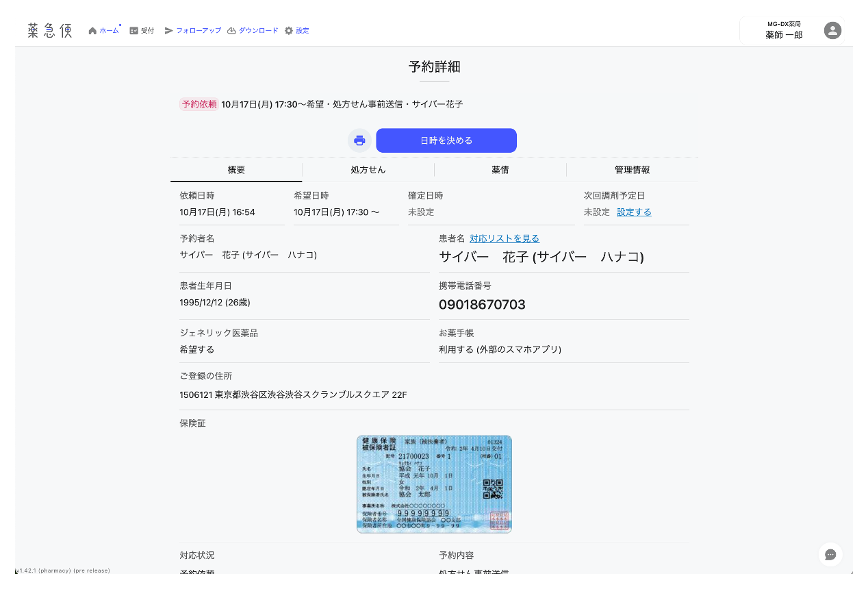Click the 予約依頼 status badge

(199, 104)
